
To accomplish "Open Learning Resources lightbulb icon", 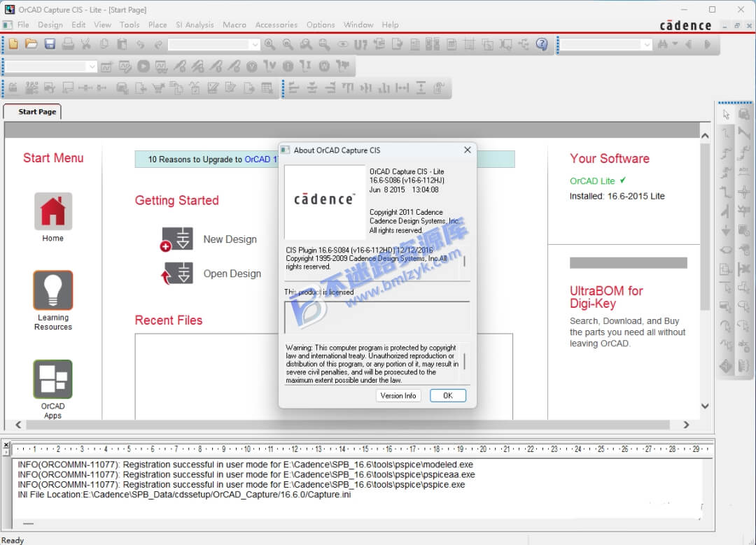I will pyautogui.click(x=53, y=290).
